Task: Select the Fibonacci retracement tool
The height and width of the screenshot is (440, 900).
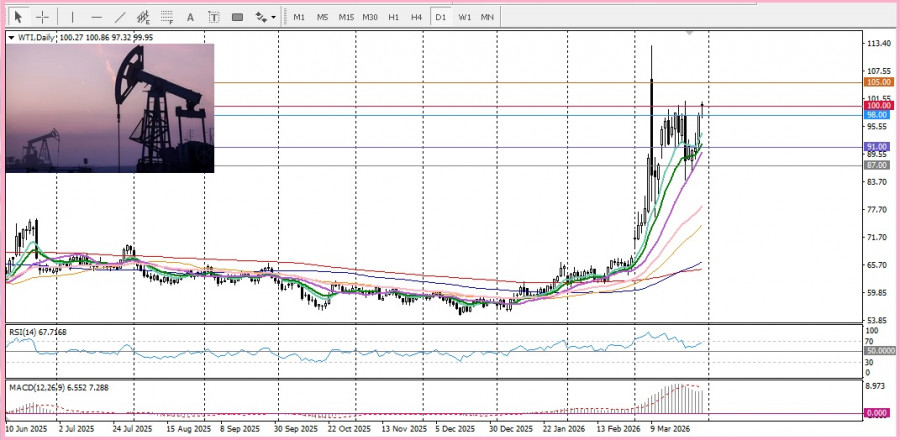Action: click(167, 17)
